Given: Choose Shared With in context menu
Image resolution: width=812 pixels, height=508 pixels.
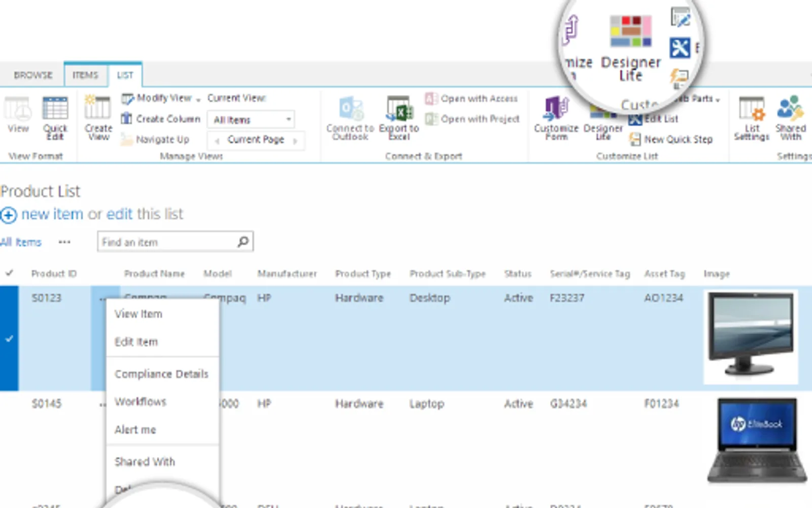Looking at the screenshot, I should coord(145,462).
